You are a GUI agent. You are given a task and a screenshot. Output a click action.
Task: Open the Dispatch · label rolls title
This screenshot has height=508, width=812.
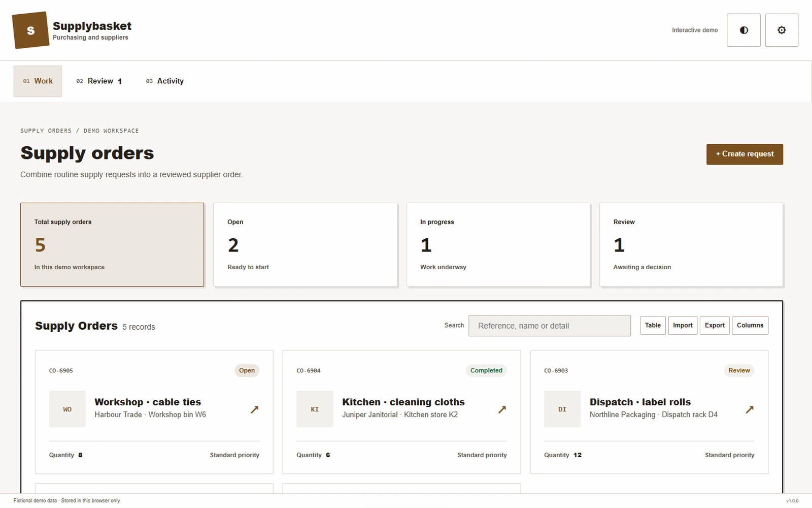[x=640, y=402]
